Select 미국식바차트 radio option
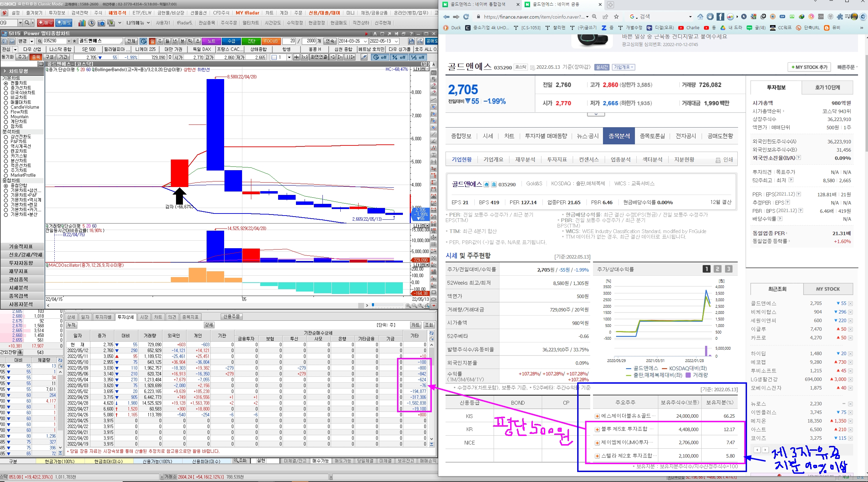Screen dimensions: 868x482 click(6, 93)
